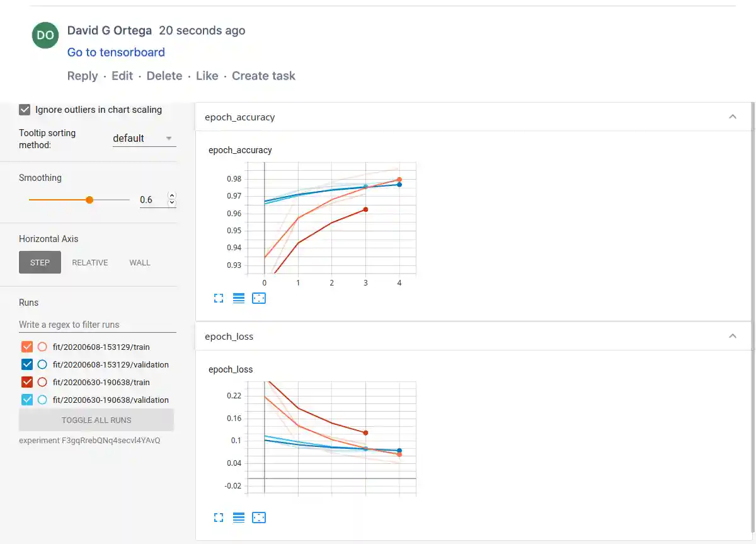This screenshot has width=756, height=544.
Task: Collapse the epoch_loss card
Action: (733, 336)
